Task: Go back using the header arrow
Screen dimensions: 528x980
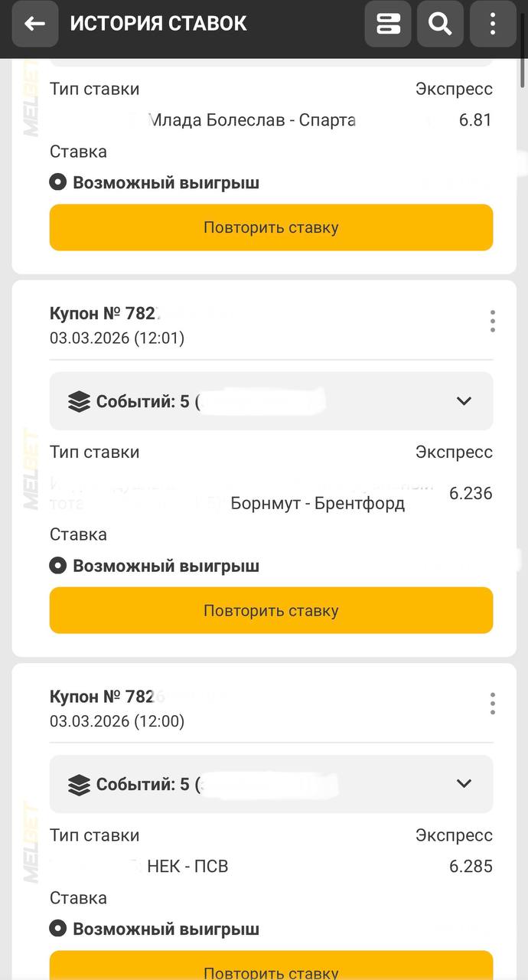Action: coord(34,24)
